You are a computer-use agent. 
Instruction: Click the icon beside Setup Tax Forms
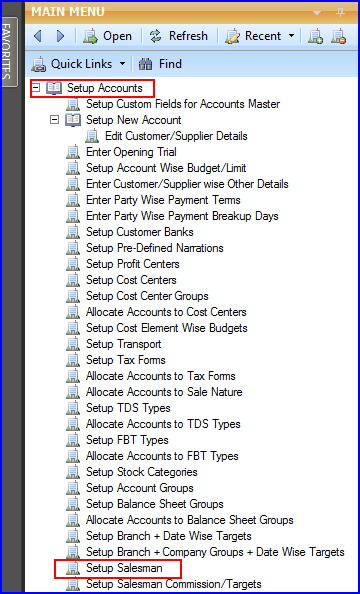[x=73, y=360]
